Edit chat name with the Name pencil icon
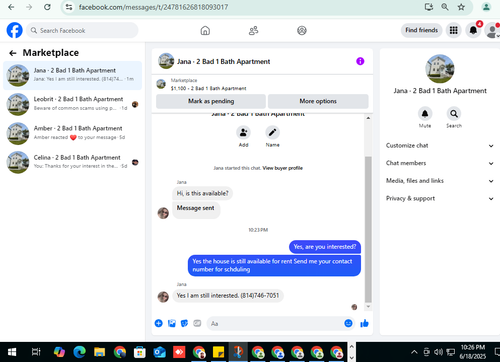This screenshot has width=500, height=362. [x=272, y=132]
